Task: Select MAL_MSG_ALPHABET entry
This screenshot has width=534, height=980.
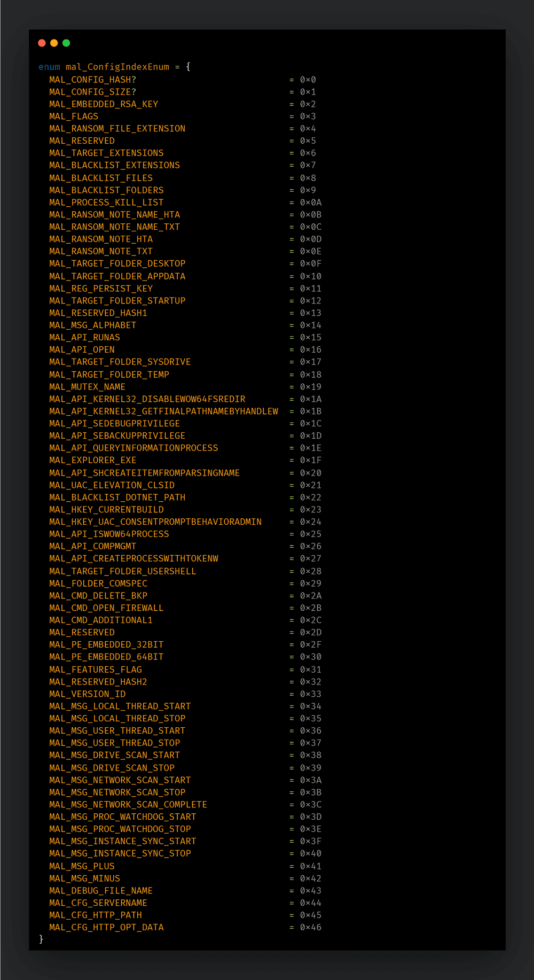Action: coord(93,325)
